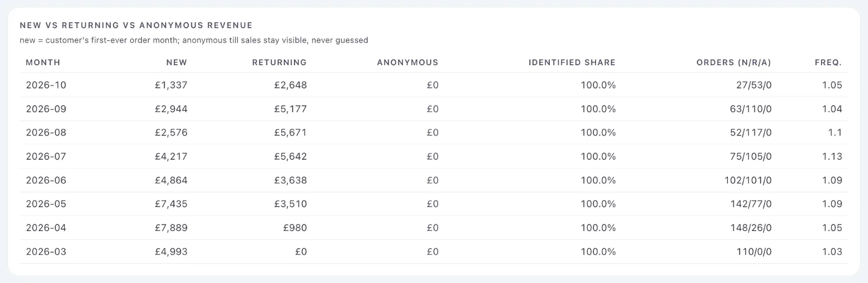Click the ANONYMOUS column header
Screen dimensions: 868x283
(x=407, y=62)
